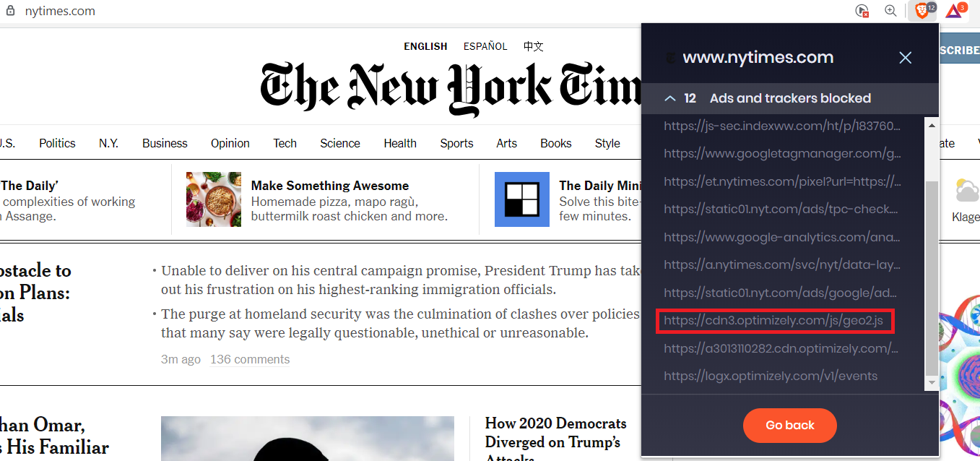Screen dimensions: 980x461
Task: Click the padlock icon beside nytimes.com
Action: 10,11
